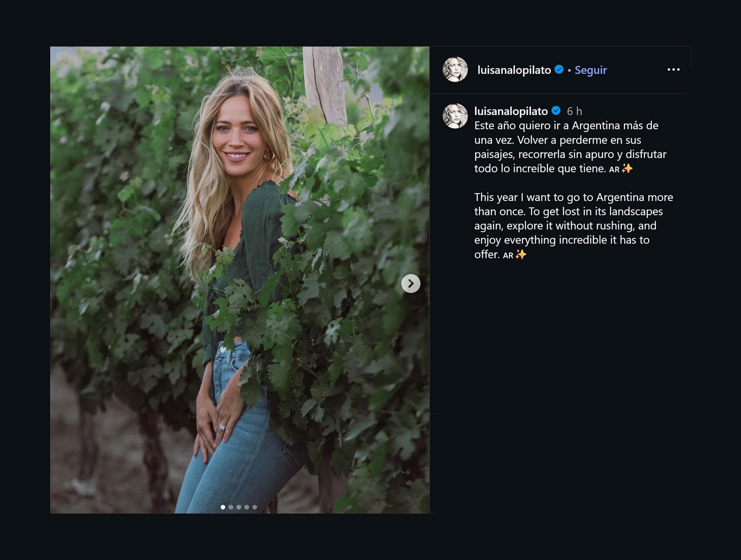
Task: Click the AR tag in the Spanish caption
Action: pos(614,169)
